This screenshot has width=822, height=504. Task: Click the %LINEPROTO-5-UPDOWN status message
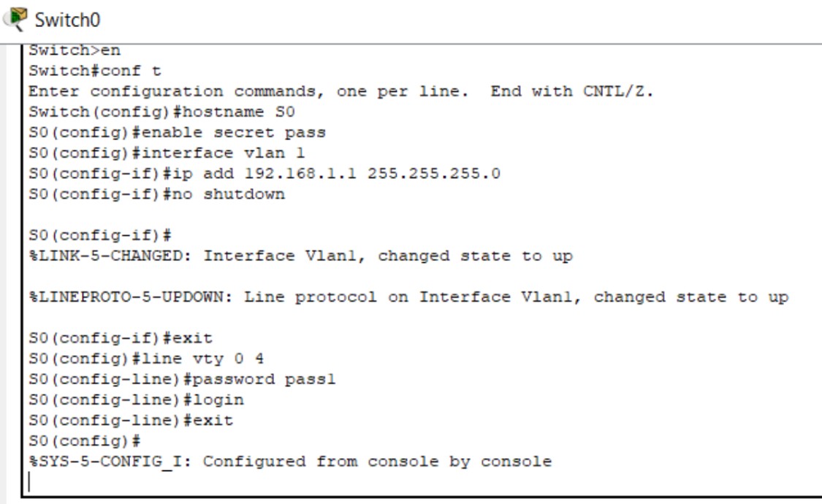pos(408,297)
